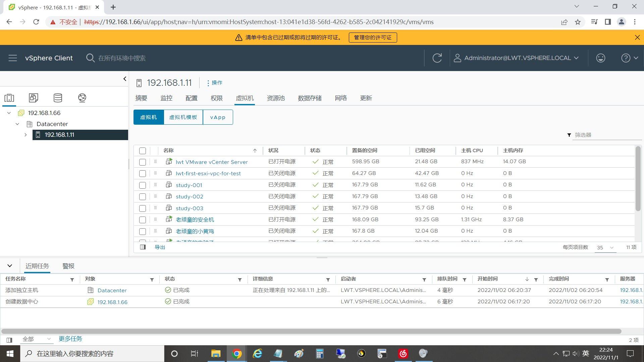
Task: Collapse the Datacenter tree node
Action: pyautogui.click(x=17, y=124)
